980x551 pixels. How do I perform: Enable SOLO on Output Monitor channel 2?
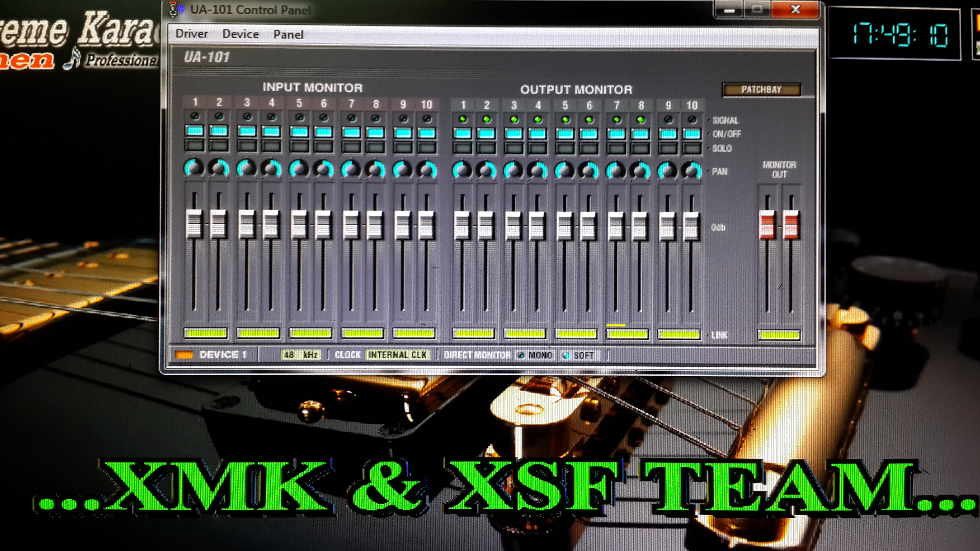(486, 148)
